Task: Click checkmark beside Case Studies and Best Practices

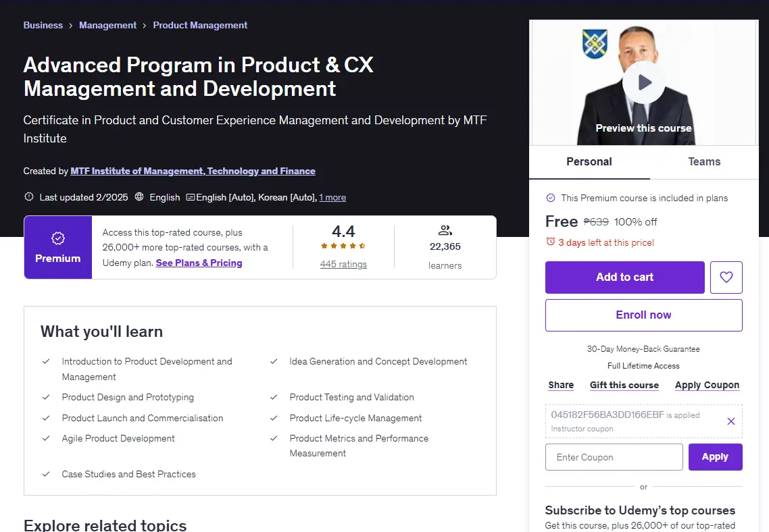Action: coord(46,474)
